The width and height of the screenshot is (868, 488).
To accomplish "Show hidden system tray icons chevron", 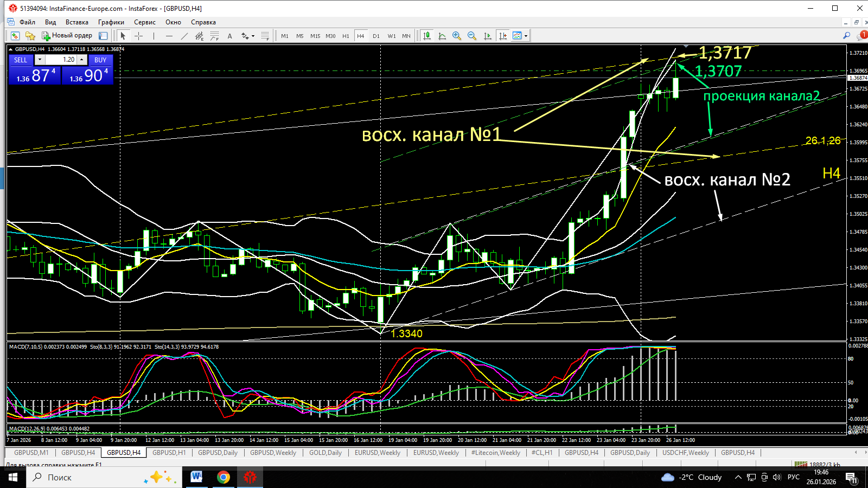I will click(x=738, y=477).
